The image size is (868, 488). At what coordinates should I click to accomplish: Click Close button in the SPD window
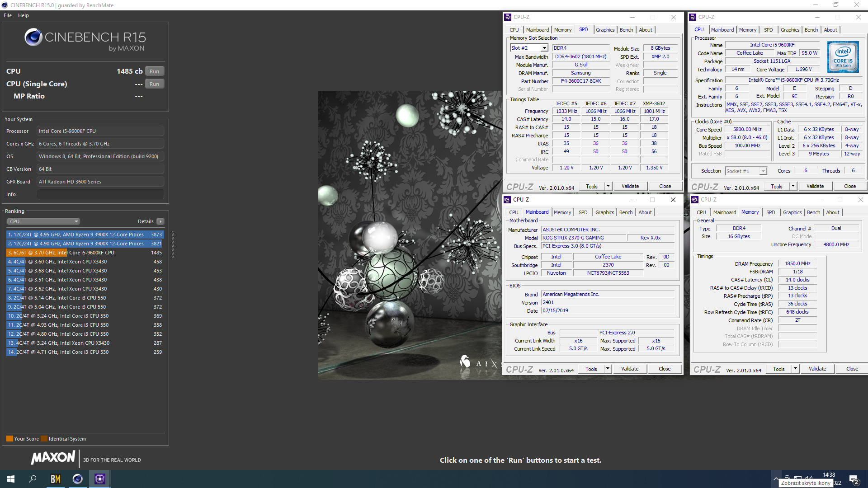(665, 186)
